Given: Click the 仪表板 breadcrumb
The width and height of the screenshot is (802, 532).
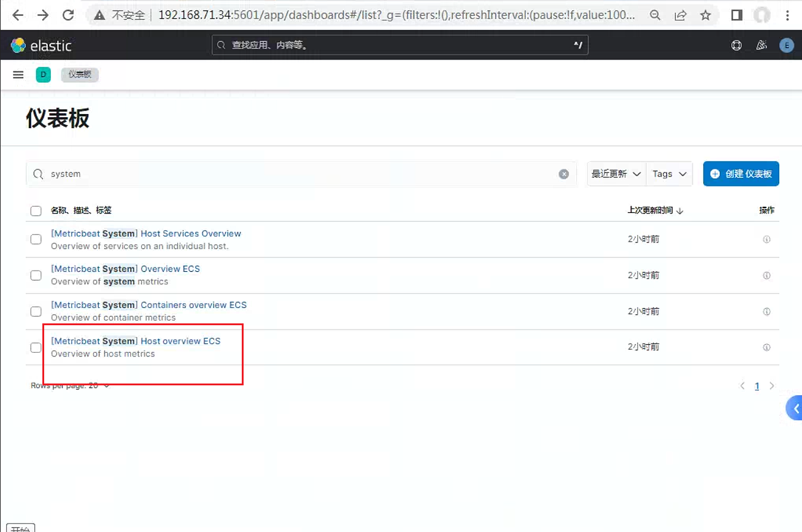Looking at the screenshot, I should pos(80,75).
